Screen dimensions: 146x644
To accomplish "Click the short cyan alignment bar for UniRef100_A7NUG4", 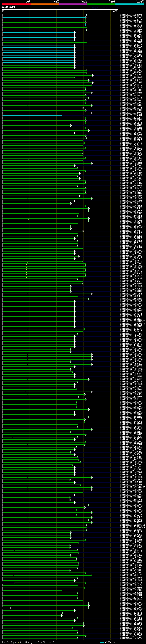I will pos(32,115).
